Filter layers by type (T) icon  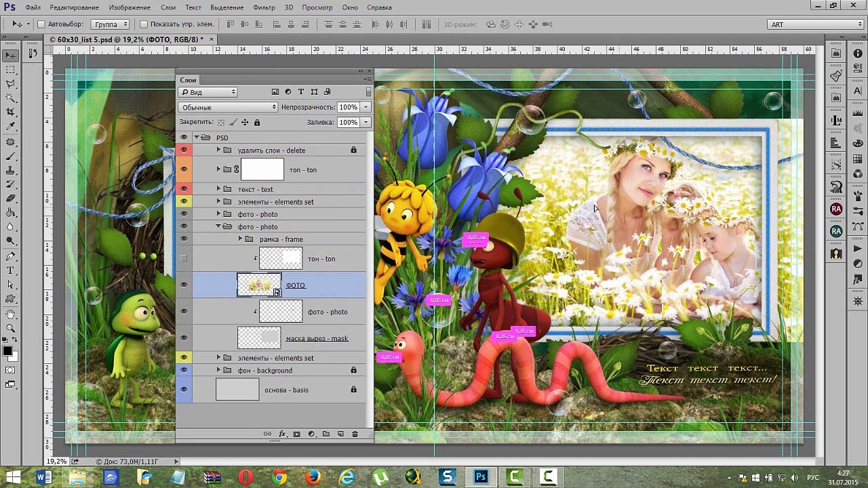[301, 92]
